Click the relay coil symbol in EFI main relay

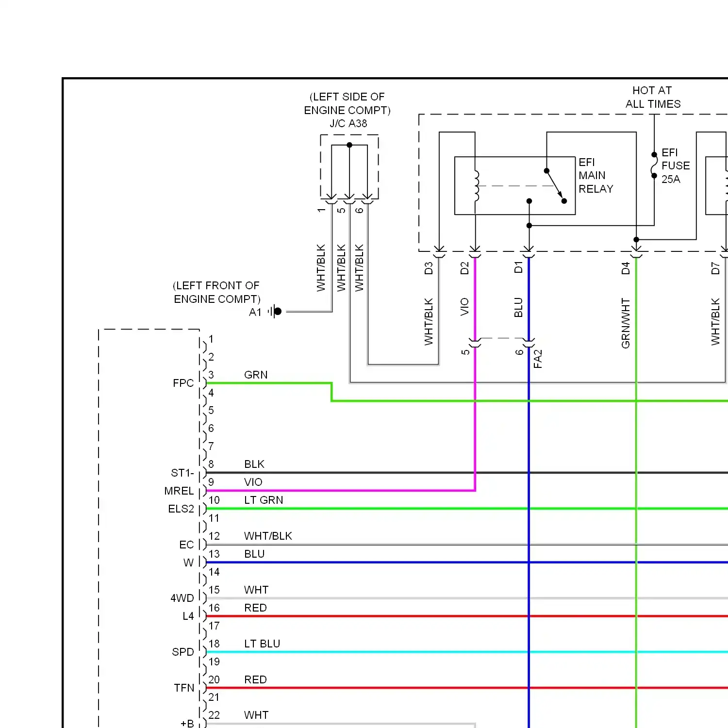476,185
